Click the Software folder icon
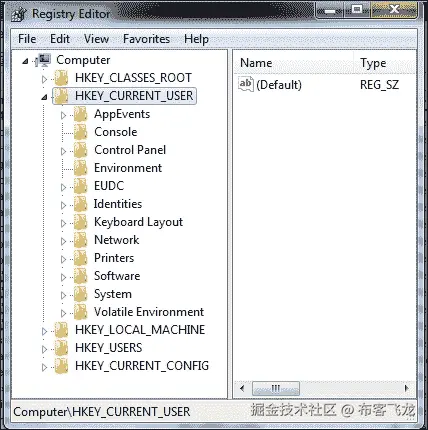428x430 pixels. coord(80,276)
